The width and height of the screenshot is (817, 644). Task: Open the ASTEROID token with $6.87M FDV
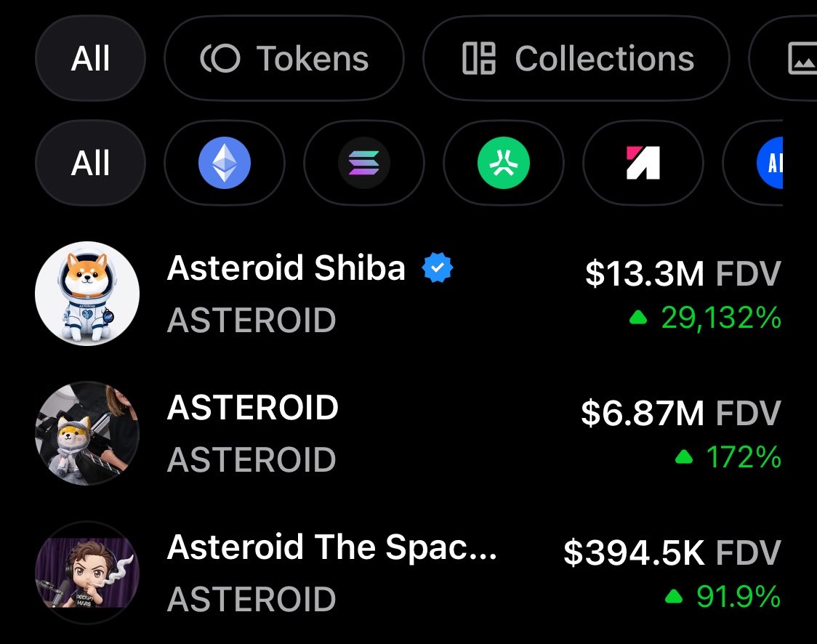click(x=252, y=408)
